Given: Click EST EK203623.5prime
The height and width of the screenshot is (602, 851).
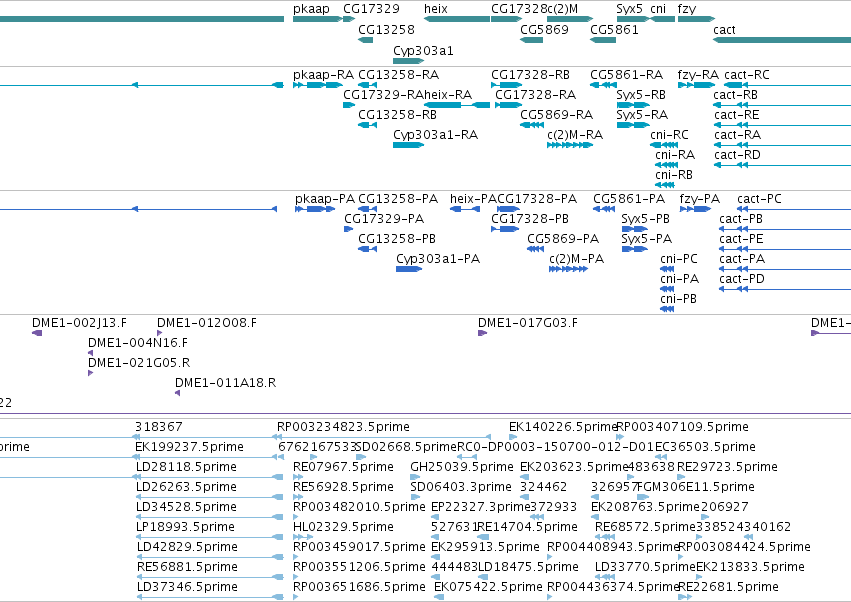Looking at the screenshot, I should pyautogui.click(x=574, y=467).
